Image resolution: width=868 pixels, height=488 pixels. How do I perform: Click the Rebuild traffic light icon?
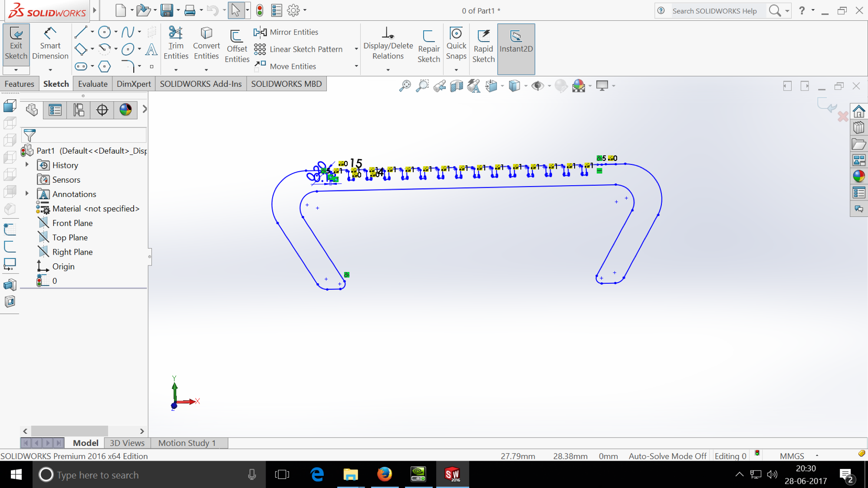click(260, 10)
